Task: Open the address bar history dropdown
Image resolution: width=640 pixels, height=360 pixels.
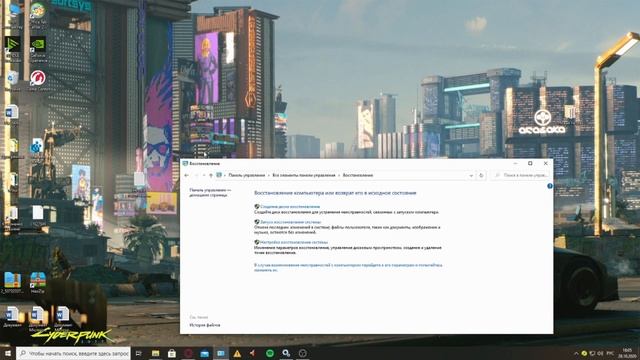Action: 471,176
